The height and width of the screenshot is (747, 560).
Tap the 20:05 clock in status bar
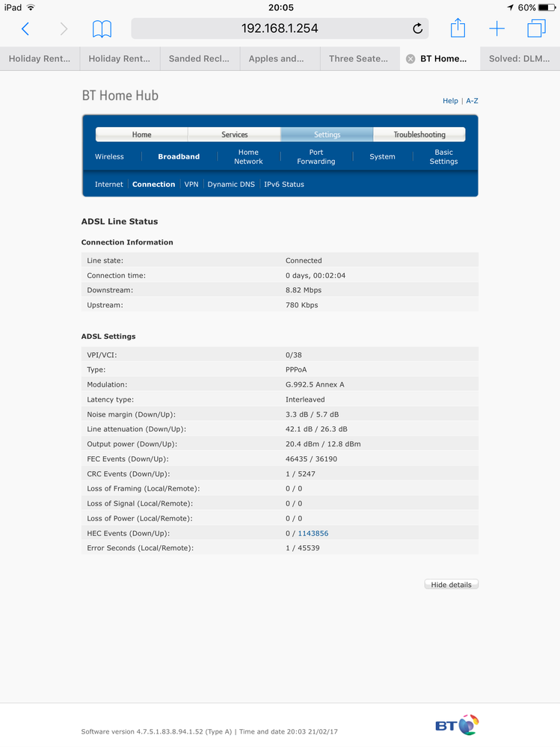tap(281, 7)
